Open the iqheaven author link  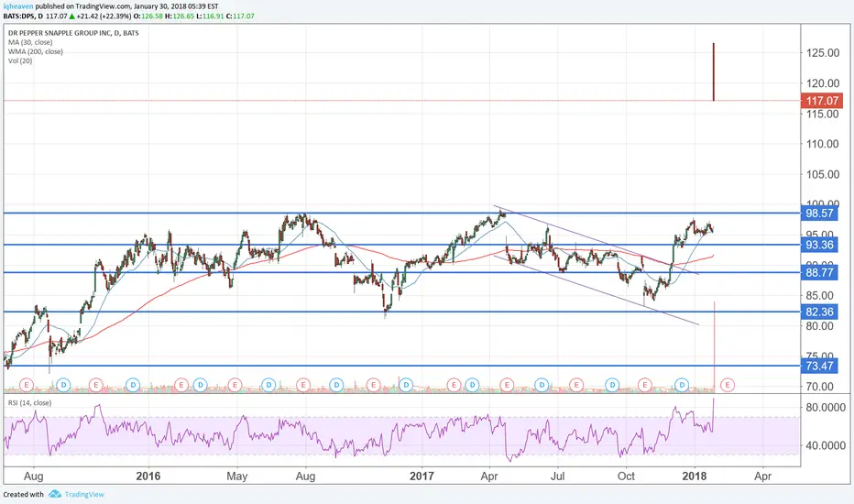pyautogui.click(x=18, y=6)
